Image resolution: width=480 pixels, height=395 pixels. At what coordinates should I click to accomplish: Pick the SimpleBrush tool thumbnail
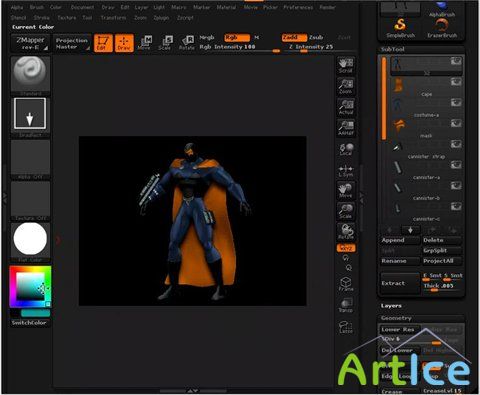400,27
